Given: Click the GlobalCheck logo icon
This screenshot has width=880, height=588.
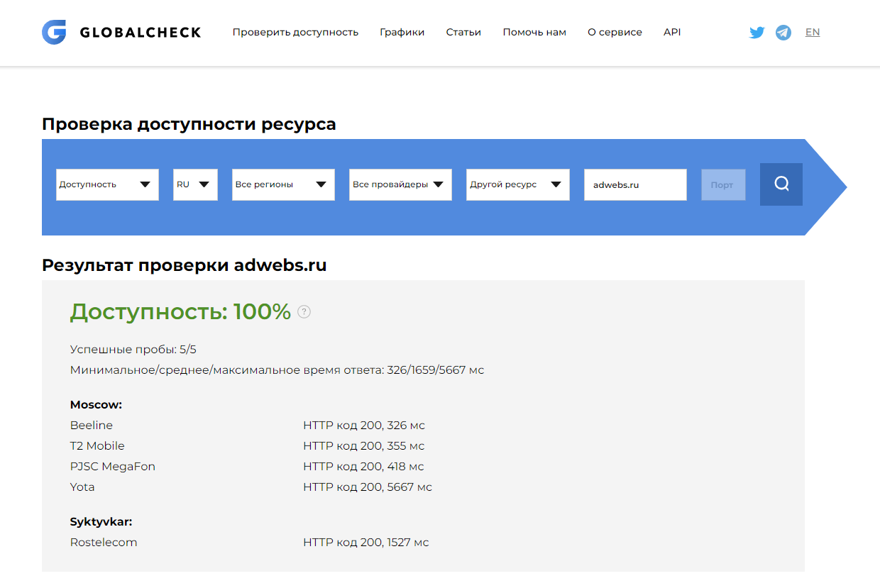Looking at the screenshot, I should pos(54,32).
